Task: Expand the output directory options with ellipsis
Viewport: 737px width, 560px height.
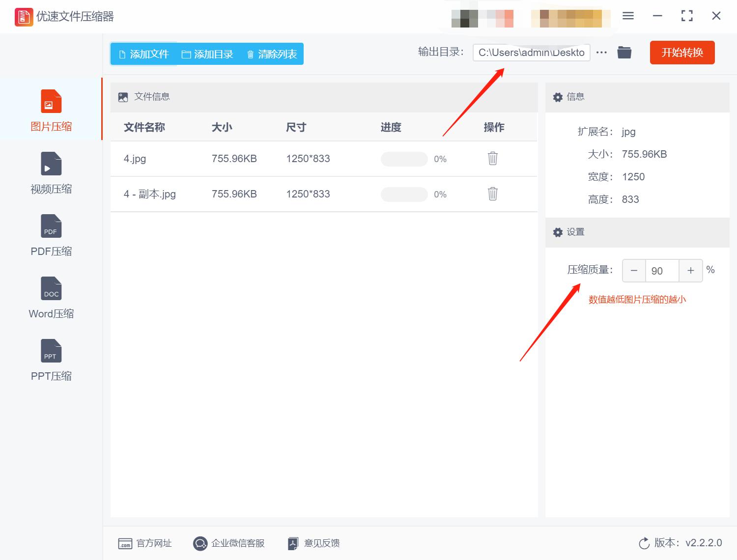Action: coord(601,52)
